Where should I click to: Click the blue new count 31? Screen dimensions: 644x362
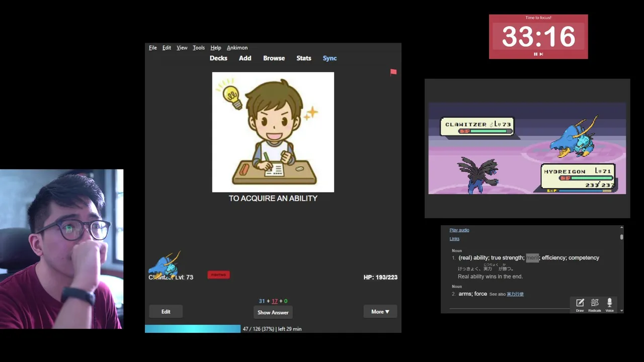262,301
